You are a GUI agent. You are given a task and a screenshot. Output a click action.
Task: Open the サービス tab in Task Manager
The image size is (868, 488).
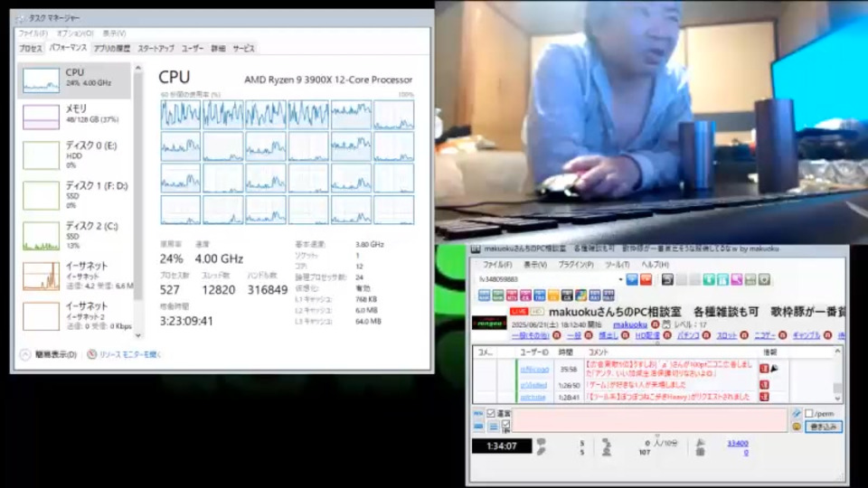tap(243, 49)
